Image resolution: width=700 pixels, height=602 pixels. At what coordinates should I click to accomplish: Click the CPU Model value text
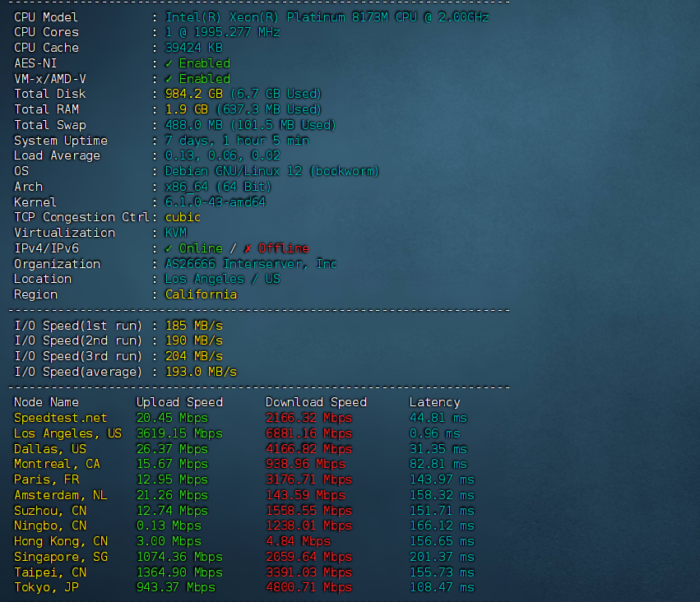coord(327,17)
